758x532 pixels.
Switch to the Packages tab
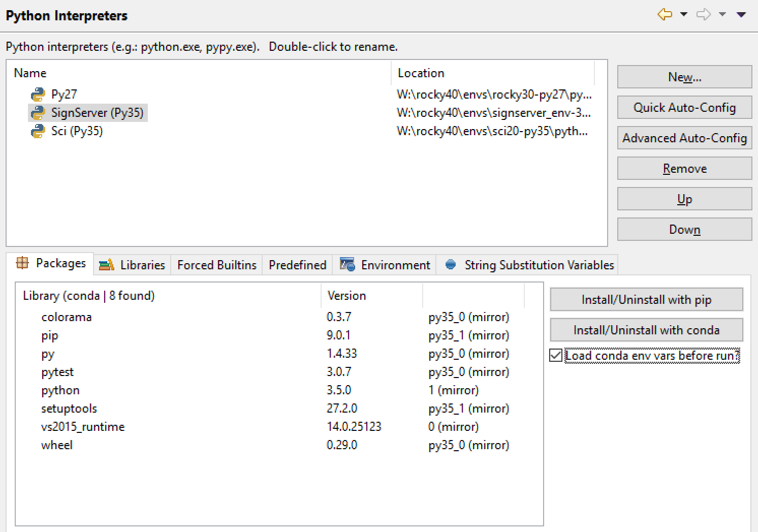click(50, 263)
